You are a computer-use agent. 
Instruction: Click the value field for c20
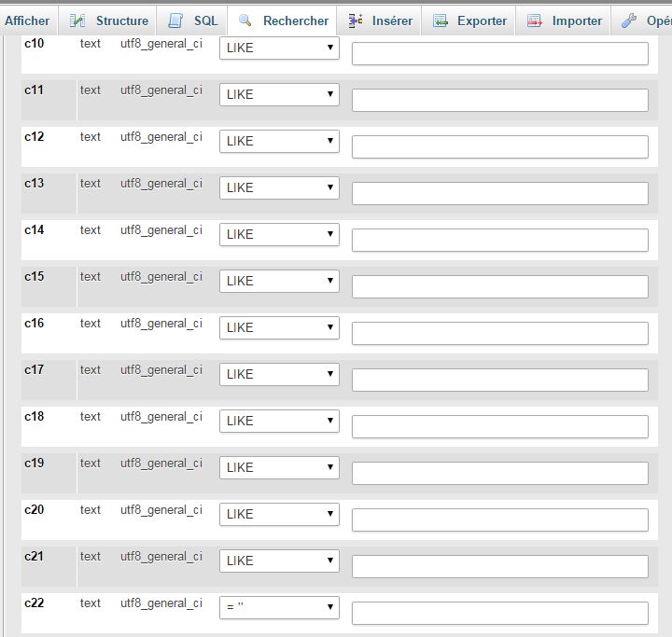point(500,520)
